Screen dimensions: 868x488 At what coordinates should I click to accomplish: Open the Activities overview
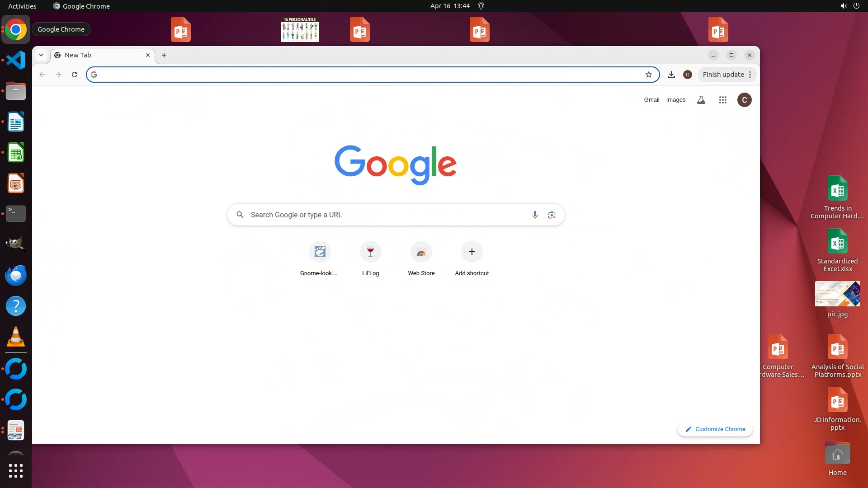[22, 6]
